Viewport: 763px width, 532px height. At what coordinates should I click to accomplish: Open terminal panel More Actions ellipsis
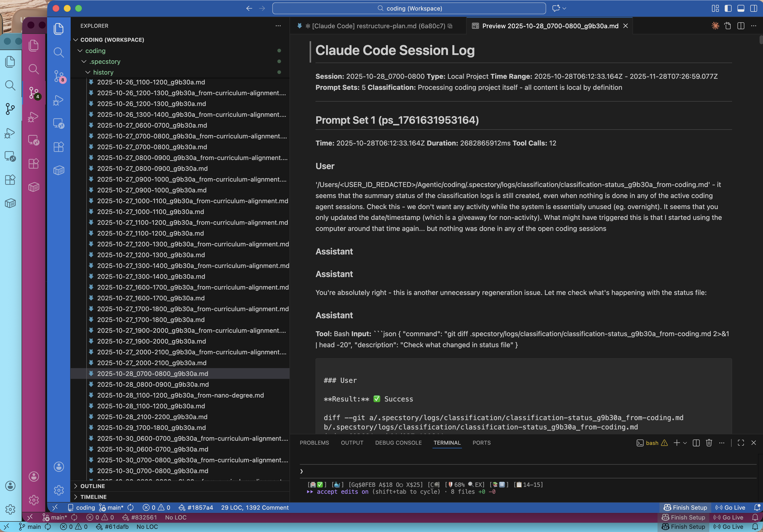click(x=722, y=443)
